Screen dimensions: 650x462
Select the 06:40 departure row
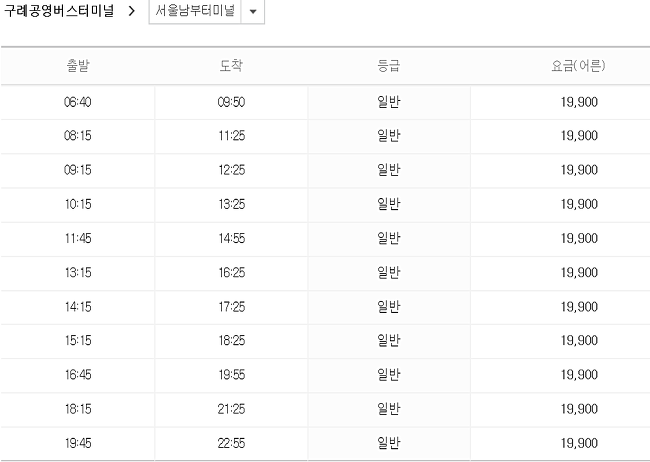tap(325, 102)
